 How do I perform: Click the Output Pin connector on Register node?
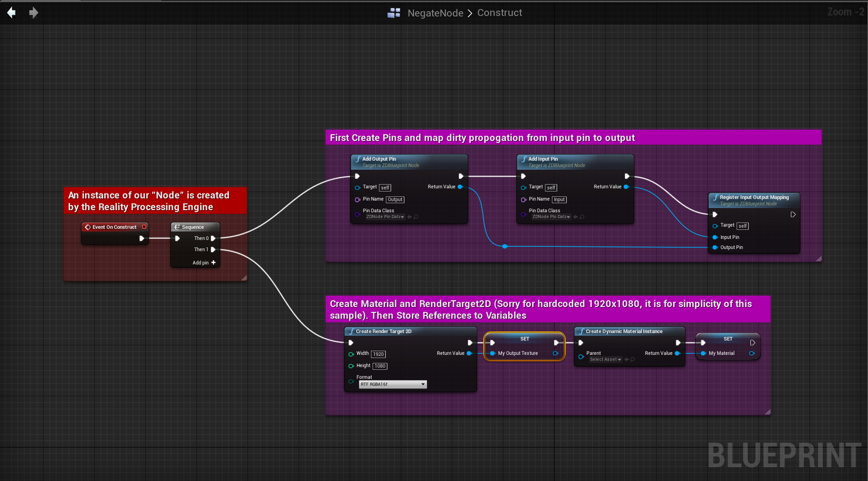[715, 247]
